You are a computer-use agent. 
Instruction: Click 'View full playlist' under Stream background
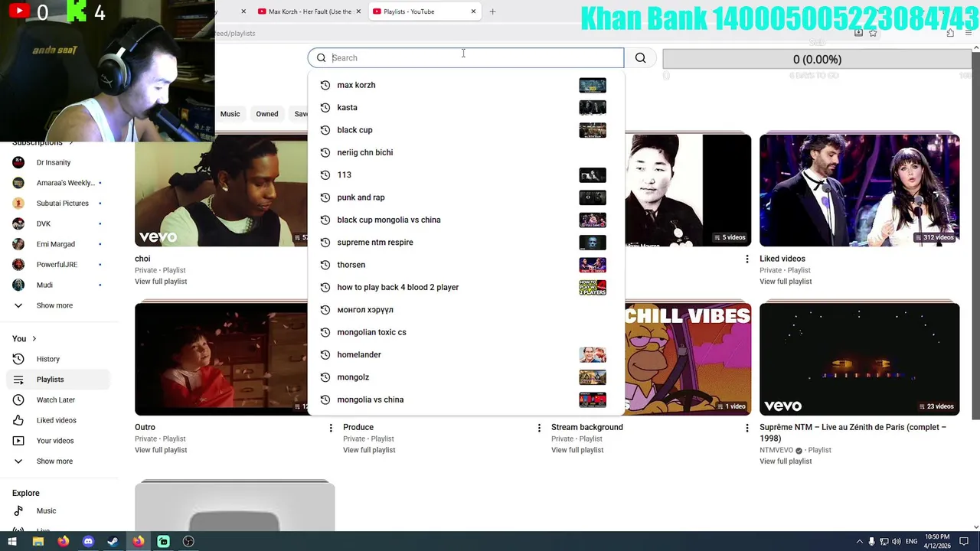pyautogui.click(x=577, y=450)
